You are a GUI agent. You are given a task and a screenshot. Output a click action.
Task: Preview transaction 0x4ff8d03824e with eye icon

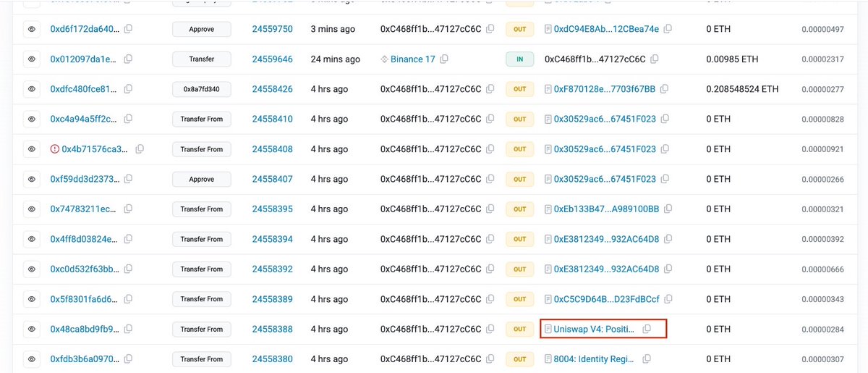click(32, 239)
